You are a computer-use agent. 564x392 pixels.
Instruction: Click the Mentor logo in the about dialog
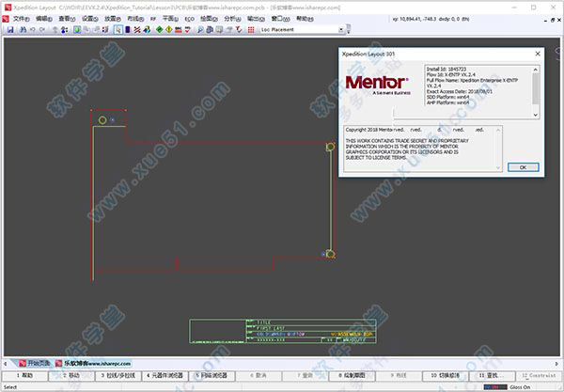pyautogui.click(x=381, y=83)
